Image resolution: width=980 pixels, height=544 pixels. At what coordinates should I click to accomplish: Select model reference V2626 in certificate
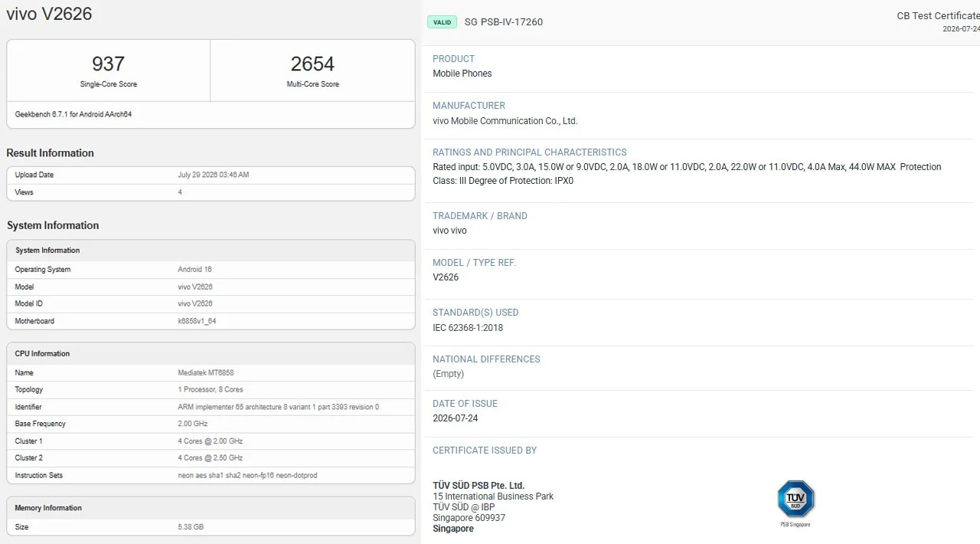pyautogui.click(x=446, y=277)
